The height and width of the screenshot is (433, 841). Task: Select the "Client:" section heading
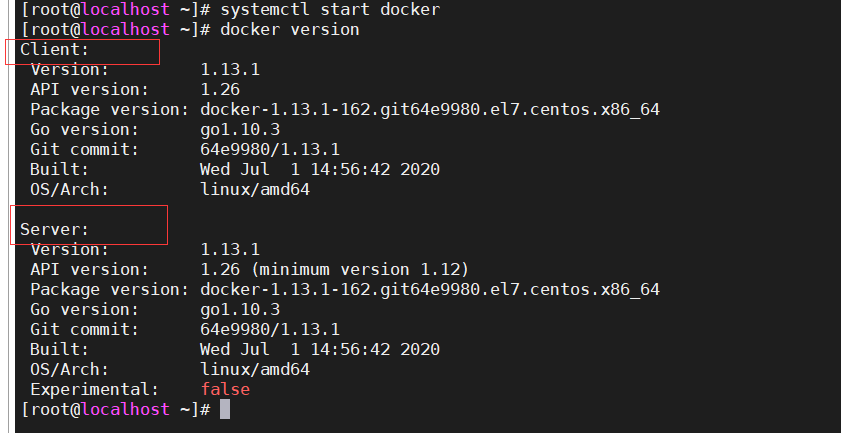pyautogui.click(x=55, y=49)
